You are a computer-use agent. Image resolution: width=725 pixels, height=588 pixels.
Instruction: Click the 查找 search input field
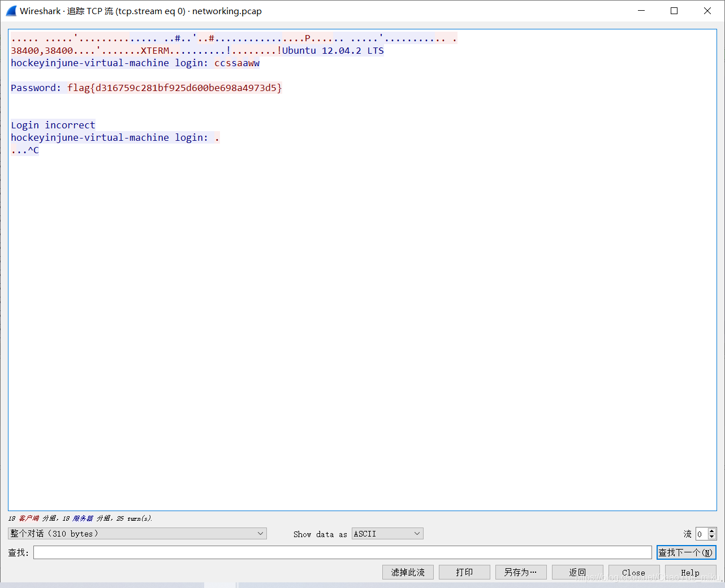pyautogui.click(x=339, y=552)
